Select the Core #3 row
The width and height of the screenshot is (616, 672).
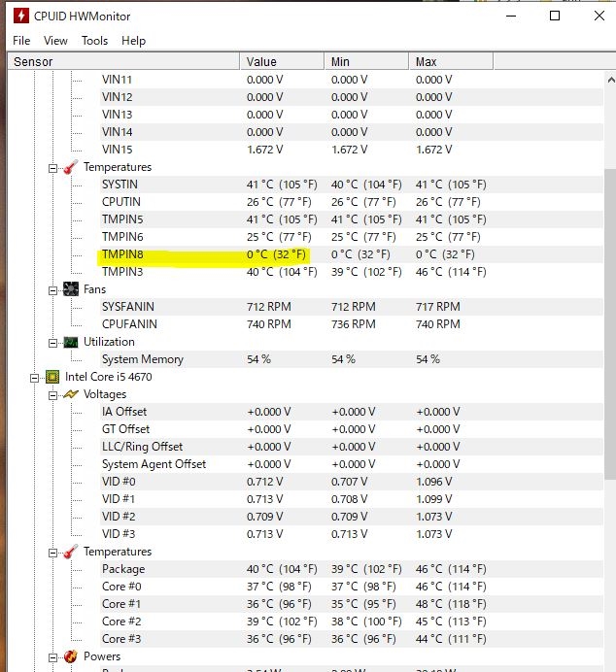[x=352, y=639]
